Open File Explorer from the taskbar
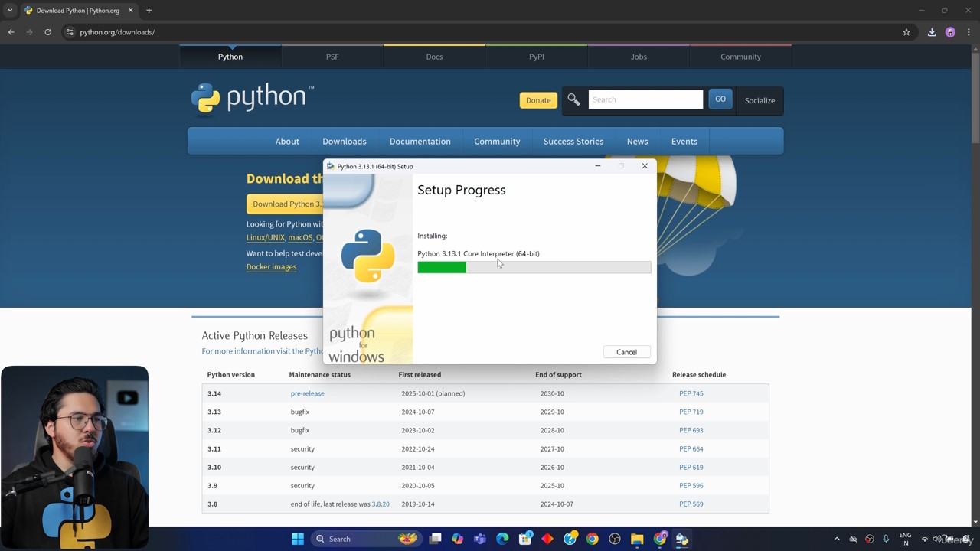The height and width of the screenshot is (551, 980). 637,539
